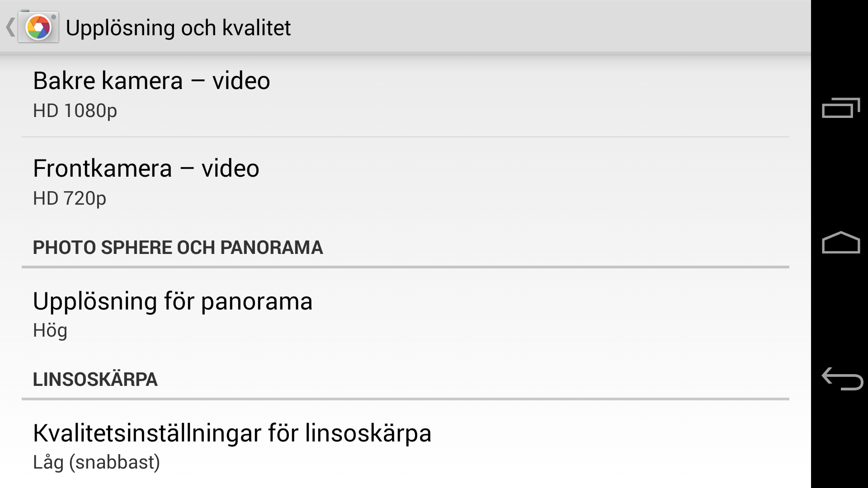Viewport: 868px width, 488px height.
Task: Tap blank space right of 'Bakre kamera – video'
Action: [529, 95]
